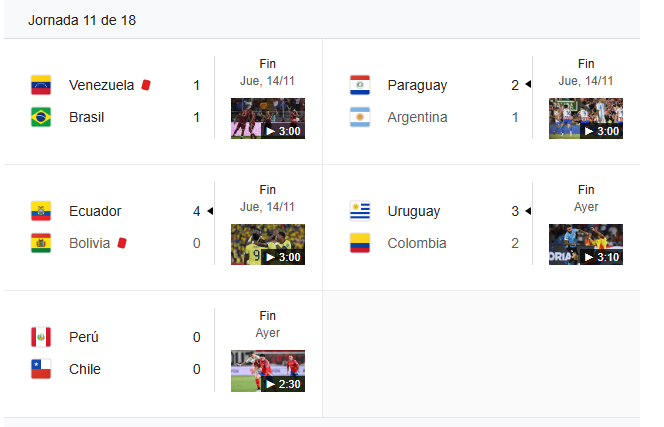
Task: Open the Uruguay team name link
Action: click(414, 211)
